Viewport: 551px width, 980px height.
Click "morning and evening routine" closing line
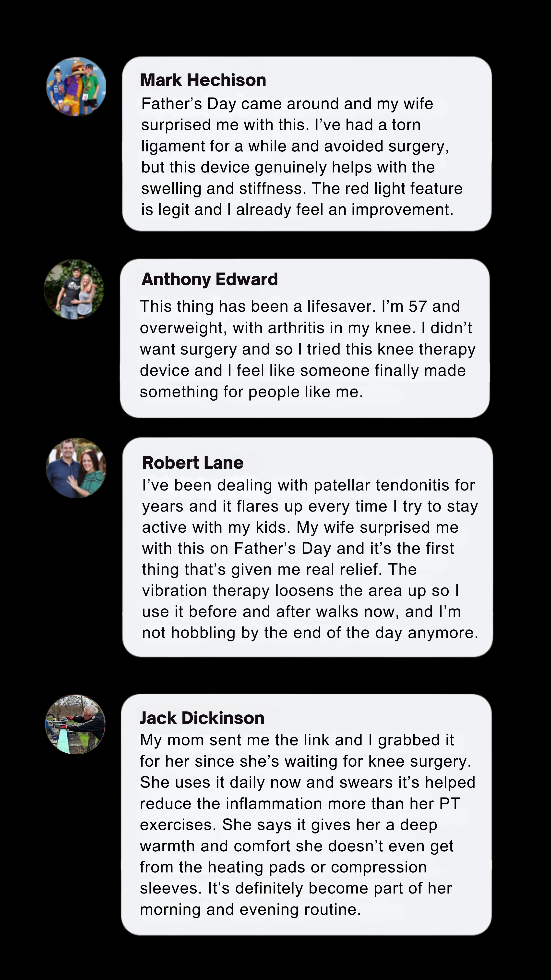coord(250,910)
